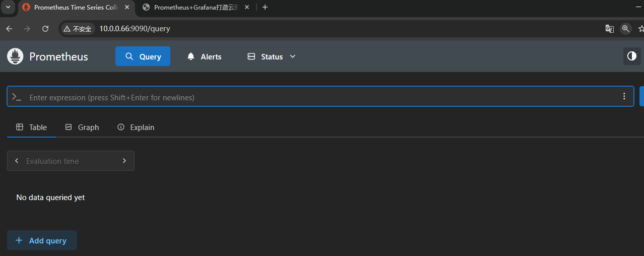644x256 pixels.
Task: Click the Evaluation time field
Action: 71,161
